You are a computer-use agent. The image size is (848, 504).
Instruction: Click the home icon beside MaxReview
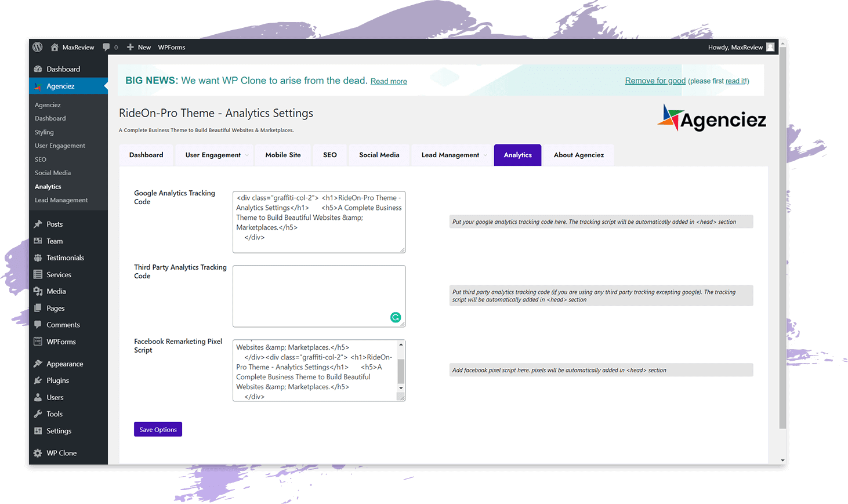55,47
